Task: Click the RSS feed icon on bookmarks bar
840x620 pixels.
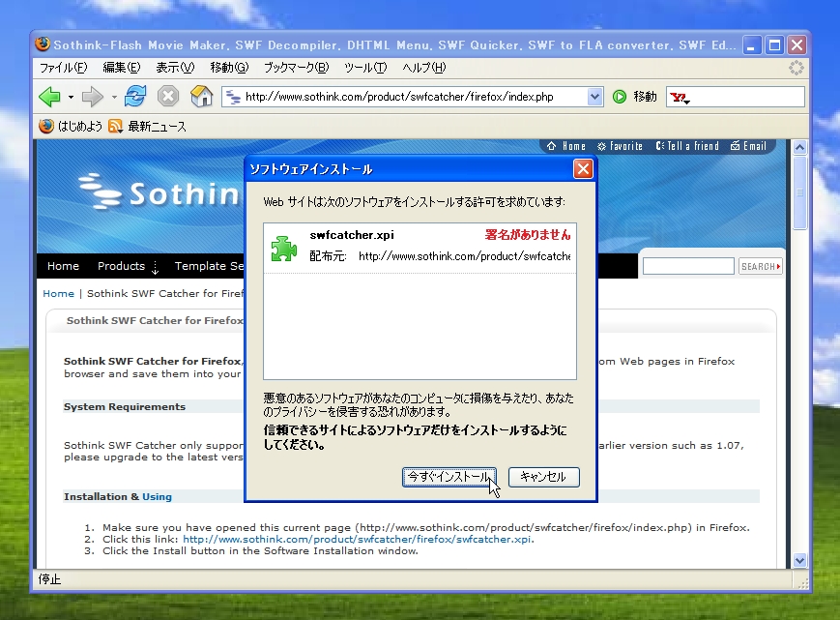Action: [x=115, y=127]
